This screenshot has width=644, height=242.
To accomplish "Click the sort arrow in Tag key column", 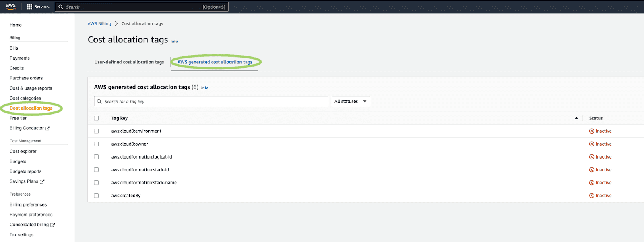I will (x=576, y=118).
